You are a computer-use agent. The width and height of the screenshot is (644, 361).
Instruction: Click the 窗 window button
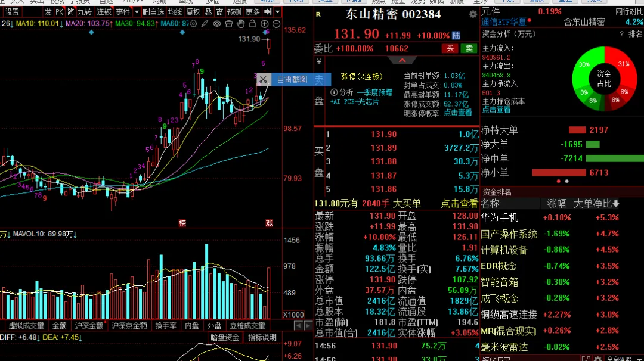219,13
